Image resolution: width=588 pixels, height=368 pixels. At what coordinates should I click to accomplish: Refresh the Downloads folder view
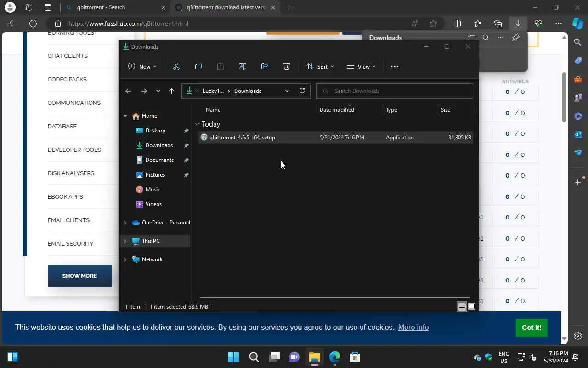tap(302, 91)
